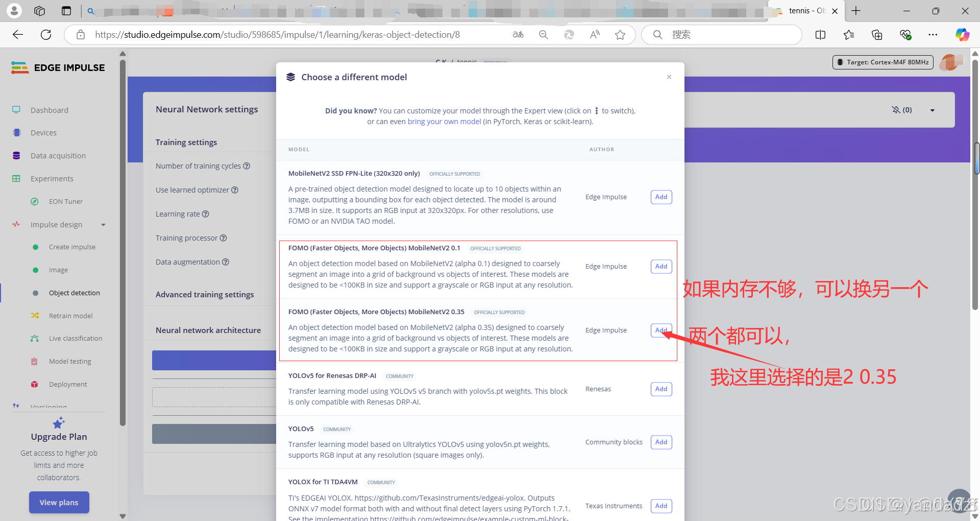Viewport: 980px width, 521px height.
Task: Click the Retrain model shuffle icon
Action: coord(35,316)
